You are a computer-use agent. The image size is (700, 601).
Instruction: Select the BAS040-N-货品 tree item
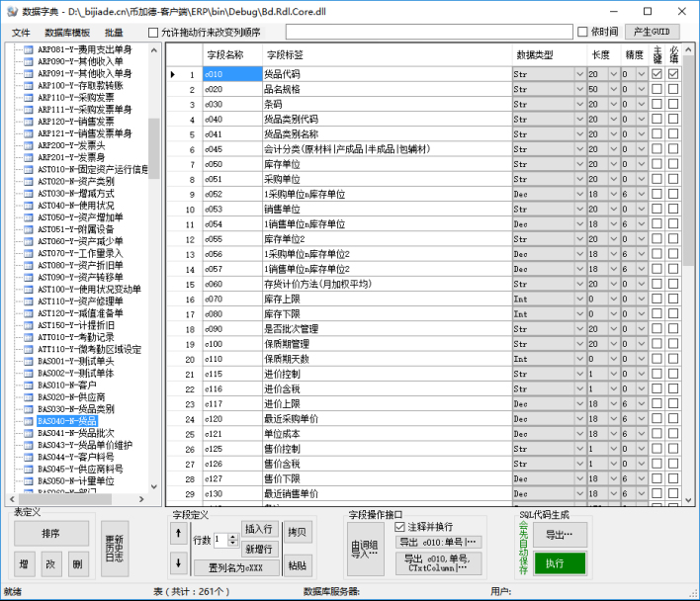coord(67,421)
